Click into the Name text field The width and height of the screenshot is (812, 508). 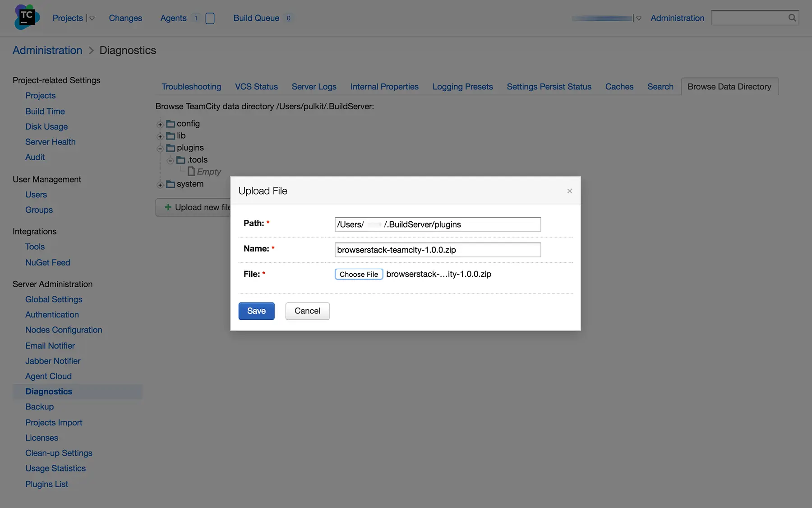pyautogui.click(x=437, y=250)
